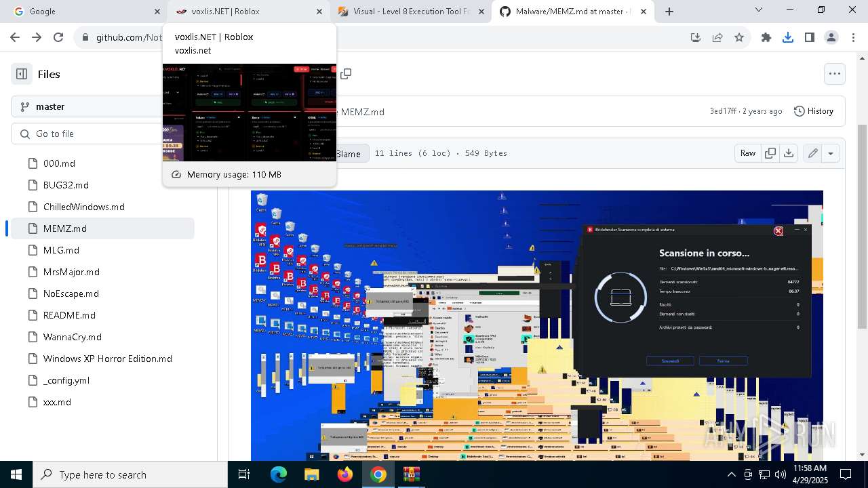This screenshot has width=868, height=488.
Task: Open volume control in system tray
Action: tap(781, 474)
